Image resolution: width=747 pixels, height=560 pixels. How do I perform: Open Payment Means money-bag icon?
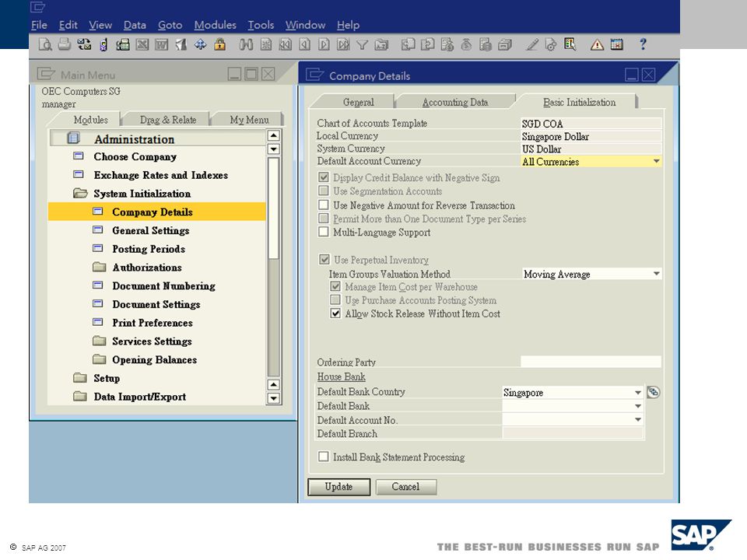[466, 45]
